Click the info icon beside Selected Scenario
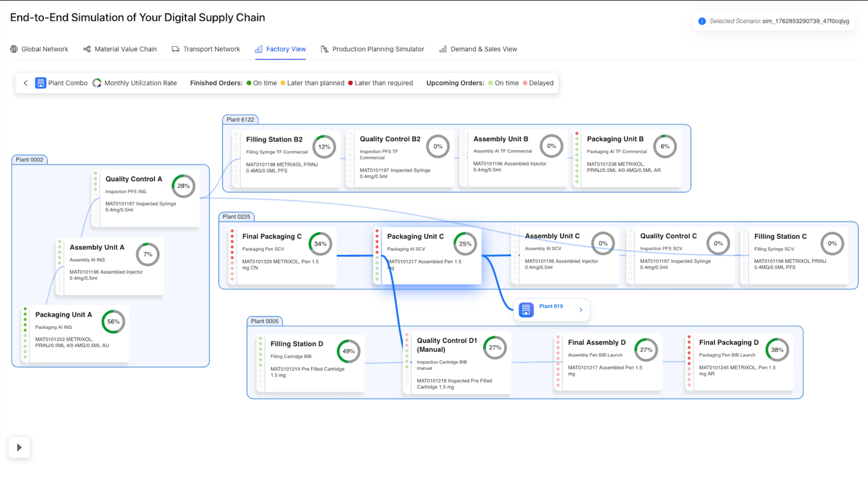Image resolution: width=868 pixels, height=479 pixels. pyautogui.click(x=702, y=21)
